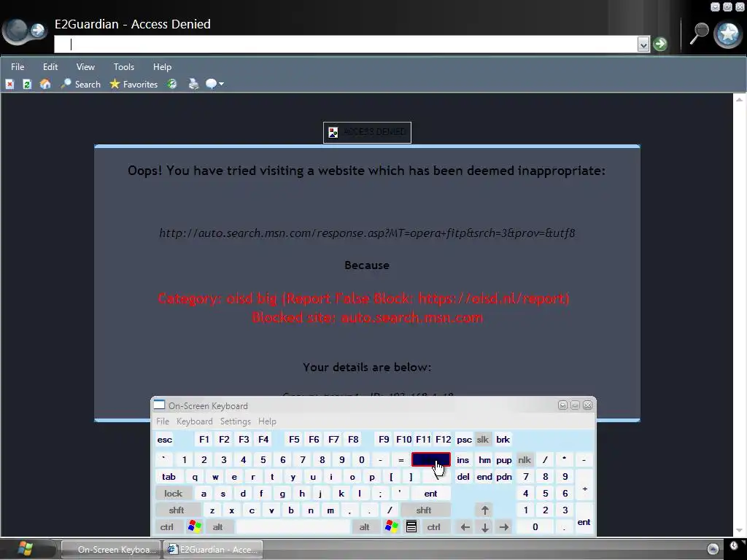Switch to E2Guardian taskbar button
Image resolution: width=747 pixels, height=560 pixels.
(x=214, y=550)
